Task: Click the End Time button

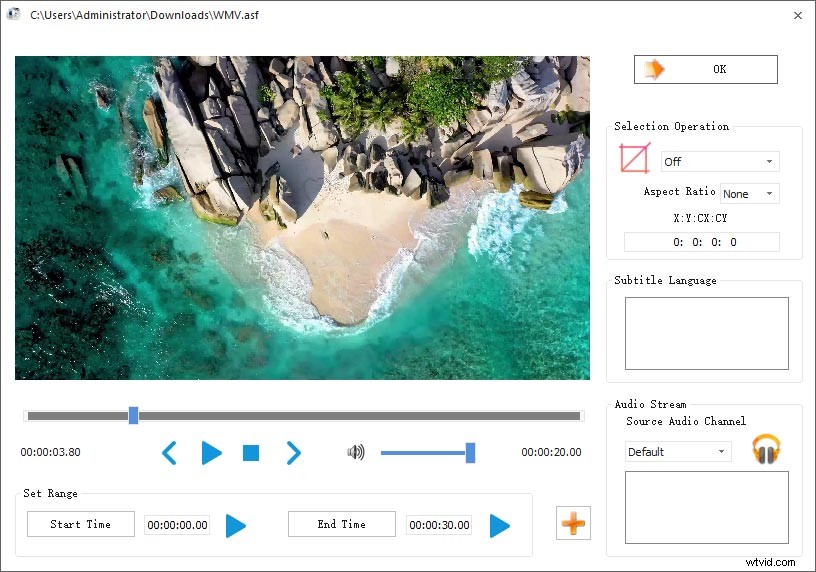Action: [342, 524]
